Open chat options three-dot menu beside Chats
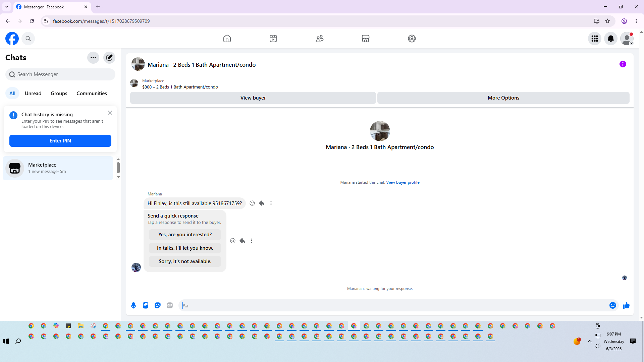 pos(93,58)
